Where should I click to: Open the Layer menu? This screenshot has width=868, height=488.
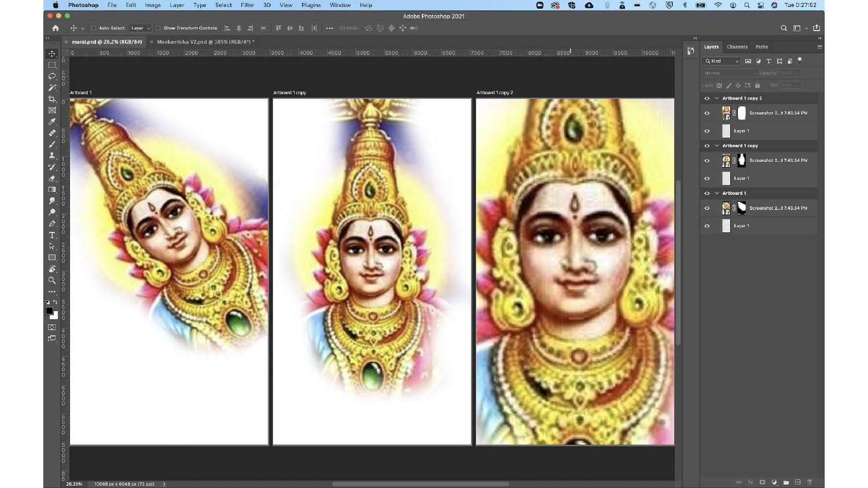point(177,5)
